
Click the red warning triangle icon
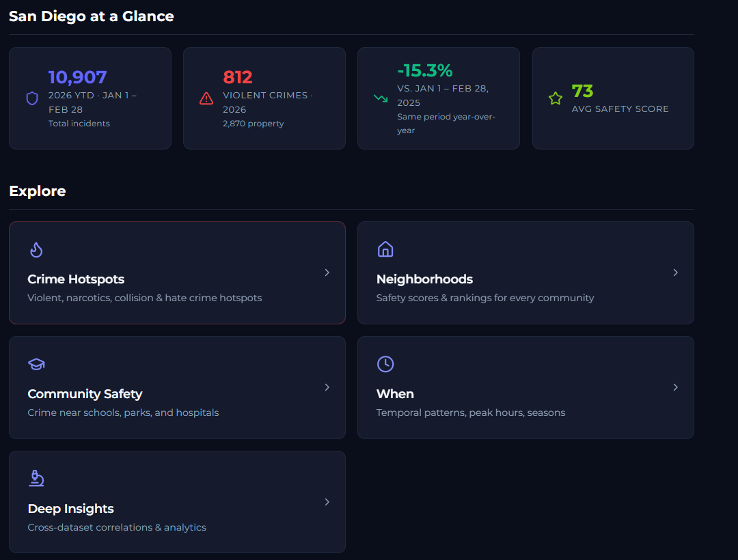(x=206, y=98)
